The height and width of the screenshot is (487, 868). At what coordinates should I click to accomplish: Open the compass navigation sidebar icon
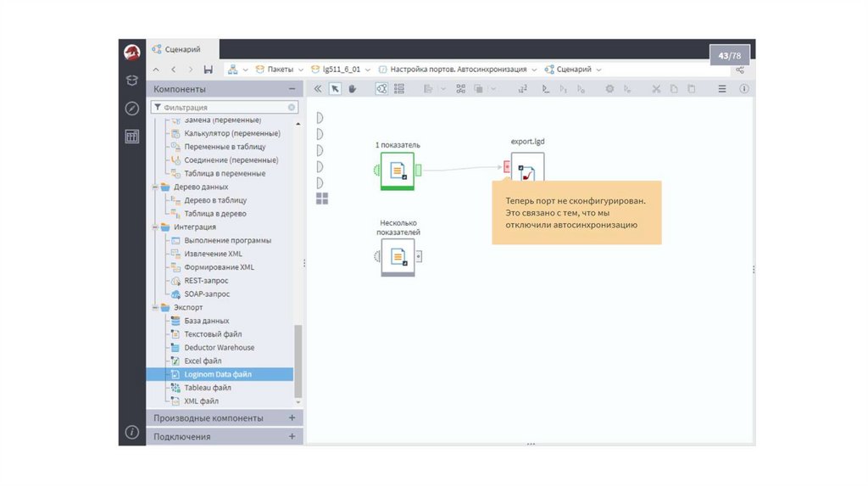[x=132, y=108]
